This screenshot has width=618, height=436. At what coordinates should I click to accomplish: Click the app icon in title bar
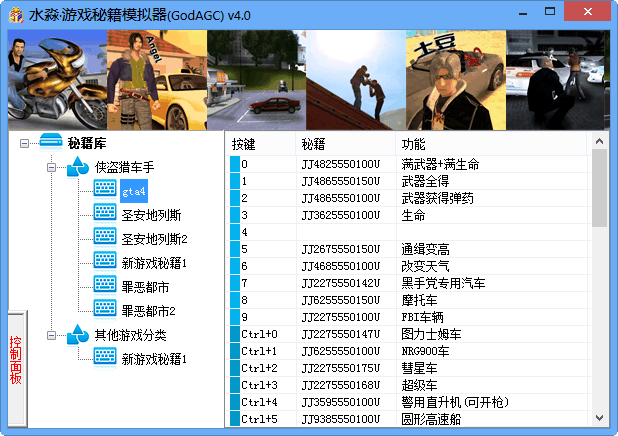click(16, 15)
